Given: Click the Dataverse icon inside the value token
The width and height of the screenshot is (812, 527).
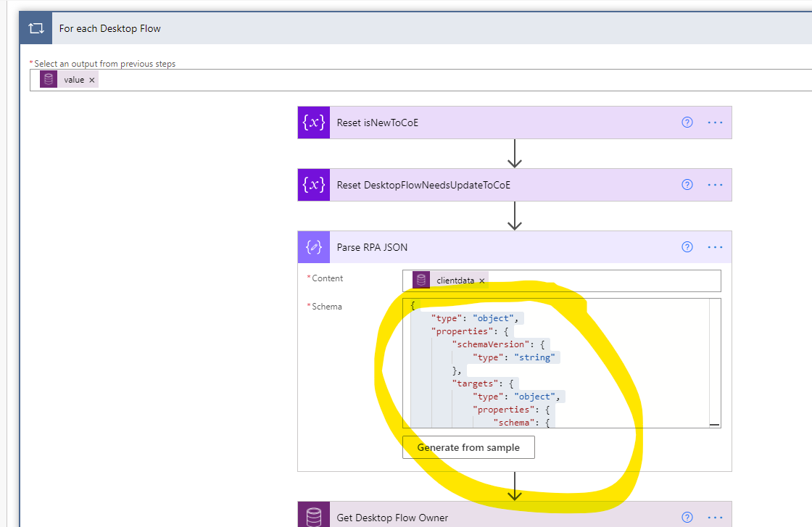Looking at the screenshot, I should 48,80.
